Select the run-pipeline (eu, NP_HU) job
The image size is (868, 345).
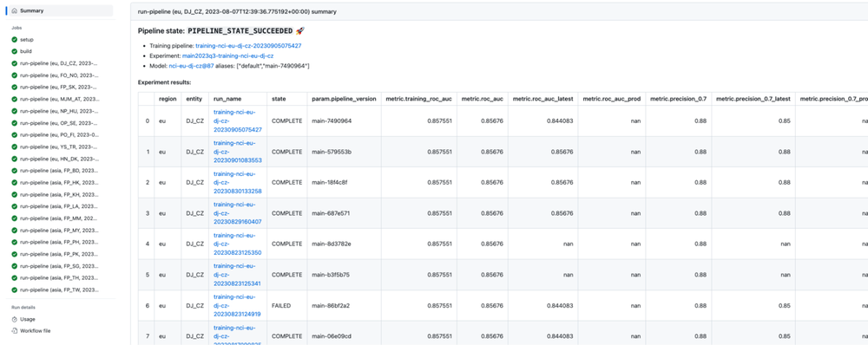coord(61,111)
